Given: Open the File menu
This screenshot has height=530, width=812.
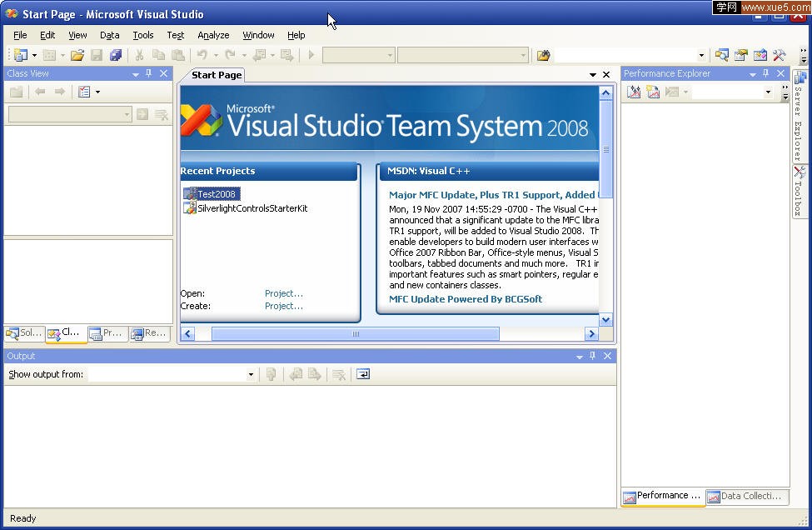Looking at the screenshot, I should click(20, 35).
